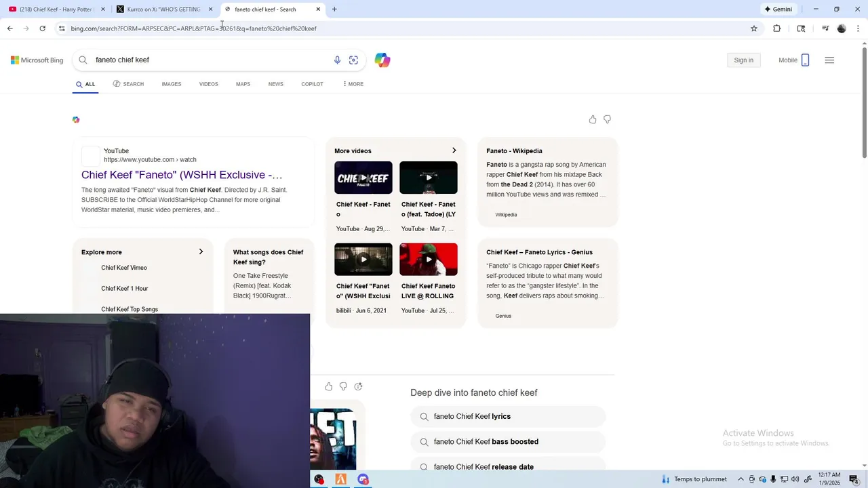
Task: Close the faneto chief keef Search tab
Action: pyautogui.click(x=318, y=9)
